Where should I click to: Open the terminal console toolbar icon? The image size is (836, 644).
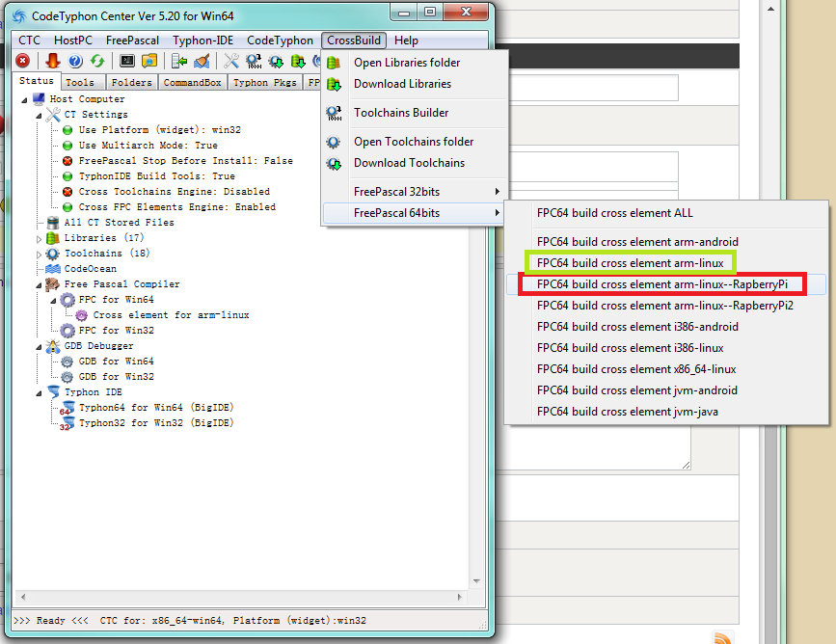click(x=127, y=61)
